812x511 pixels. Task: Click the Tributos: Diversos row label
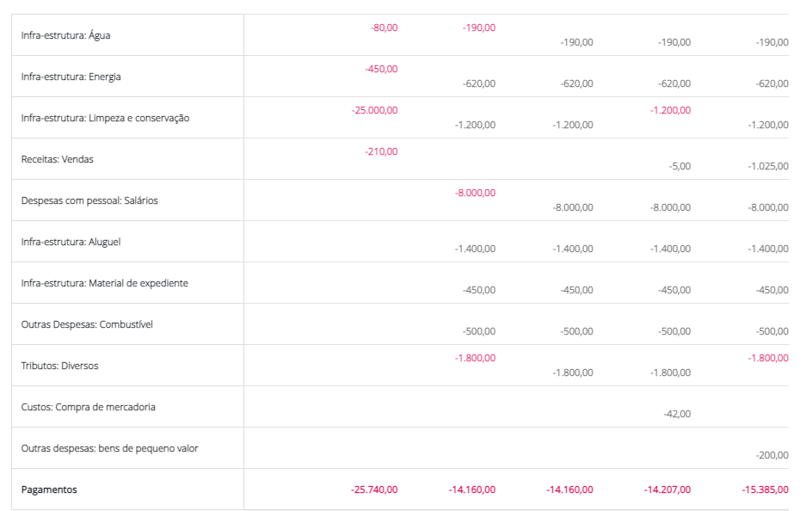[x=59, y=366]
